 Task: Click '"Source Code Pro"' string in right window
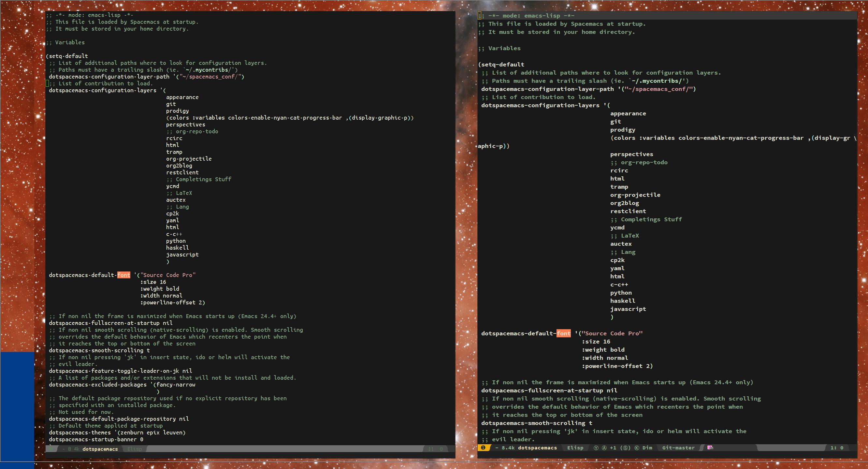(612, 333)
